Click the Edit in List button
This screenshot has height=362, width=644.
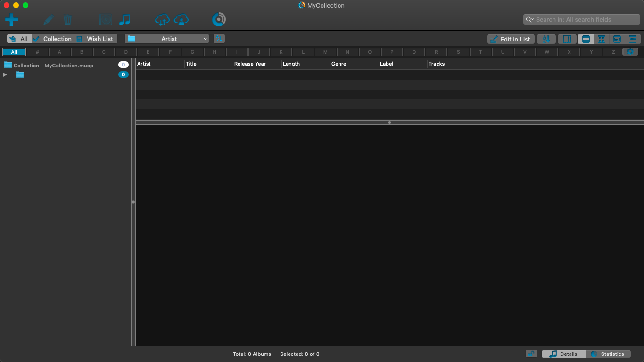(511, 39)
